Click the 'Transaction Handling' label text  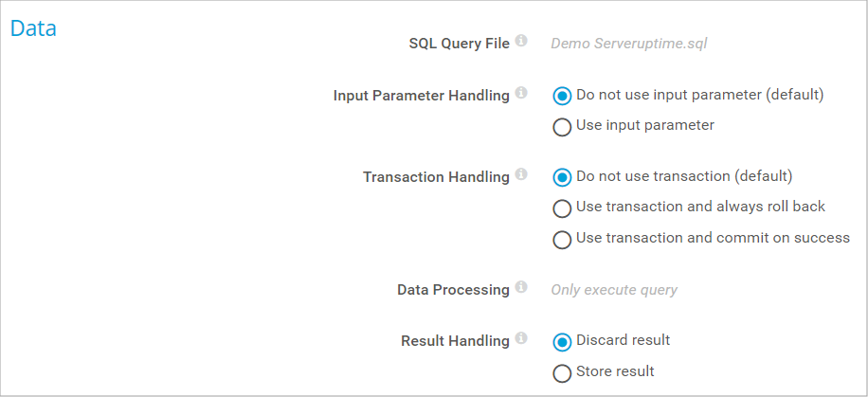click(436, 177)
